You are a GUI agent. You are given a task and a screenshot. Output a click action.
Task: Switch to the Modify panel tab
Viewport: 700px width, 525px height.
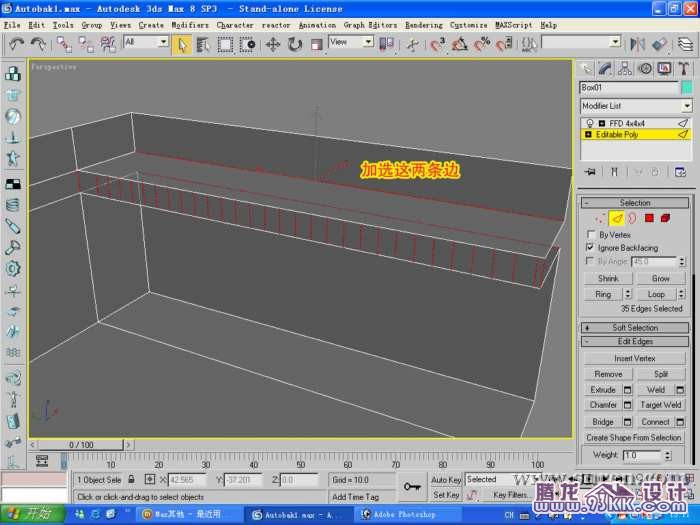click(x=605, y=69)
